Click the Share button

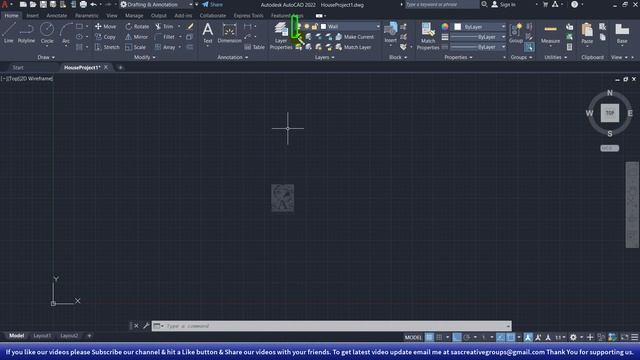click(212, 4)
